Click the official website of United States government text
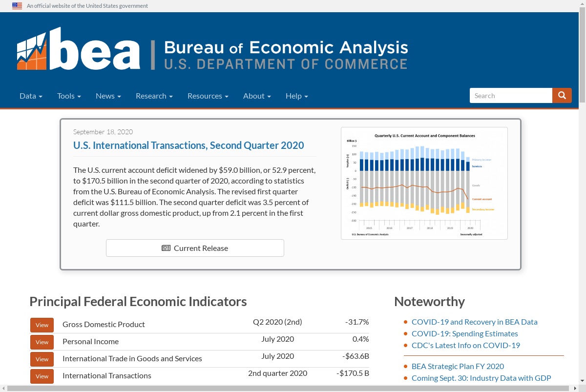 (x=87, y=6)
